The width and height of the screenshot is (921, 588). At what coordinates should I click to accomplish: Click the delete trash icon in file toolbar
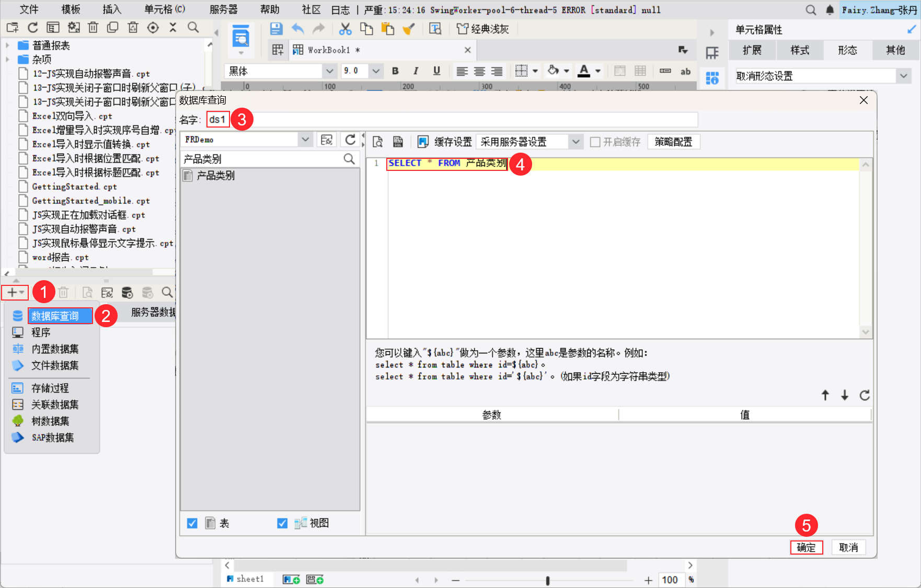click(93, 28)
